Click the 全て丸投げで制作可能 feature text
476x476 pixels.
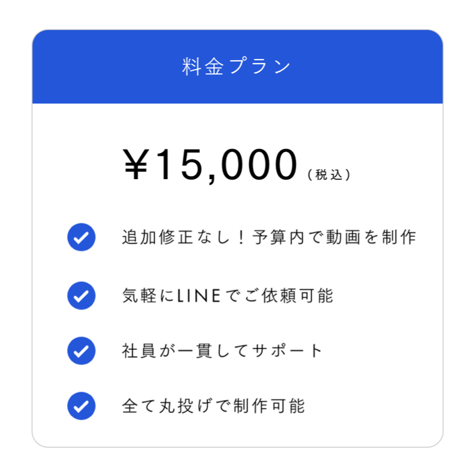[x=214, y=406]
